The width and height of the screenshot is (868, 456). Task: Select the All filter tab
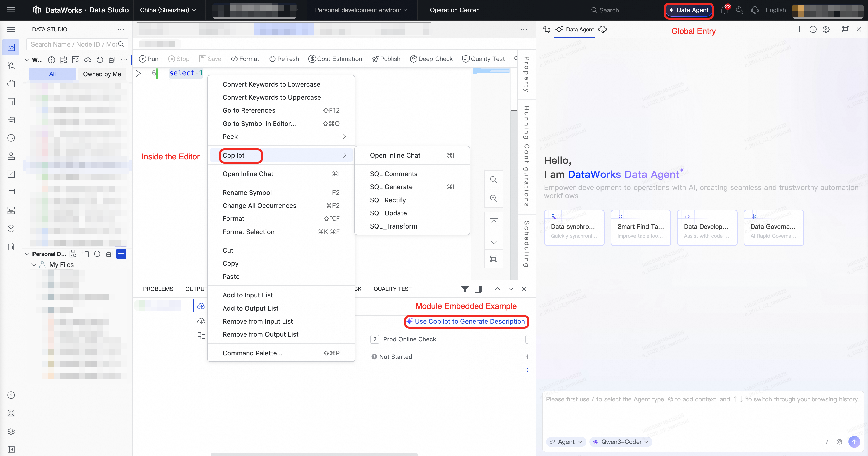[x=52, y=74]
